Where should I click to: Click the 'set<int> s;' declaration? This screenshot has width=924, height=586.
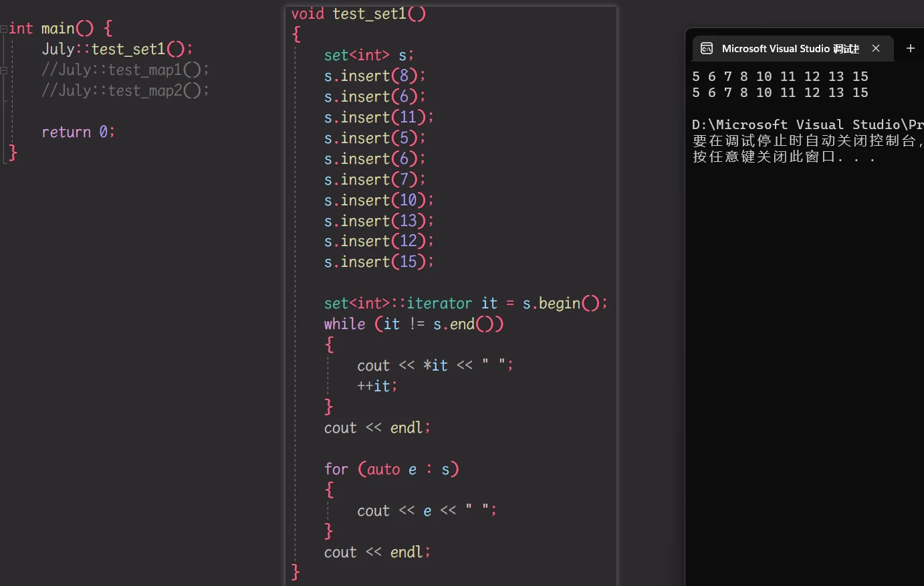369,56
